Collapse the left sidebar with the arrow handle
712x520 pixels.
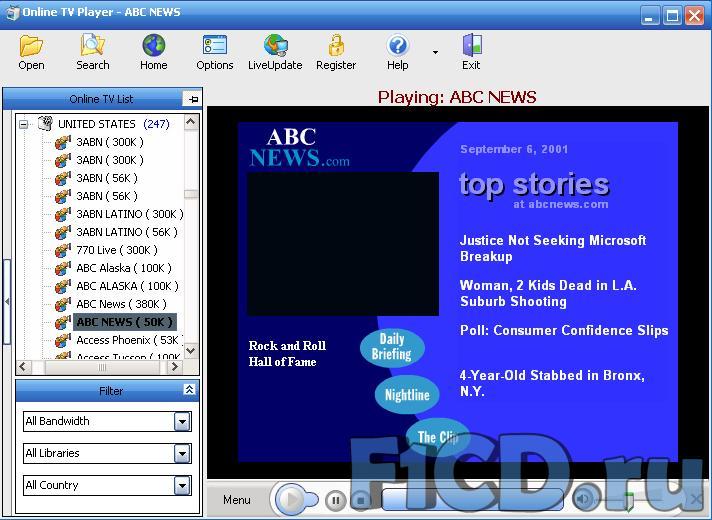(x=6, y=301)
